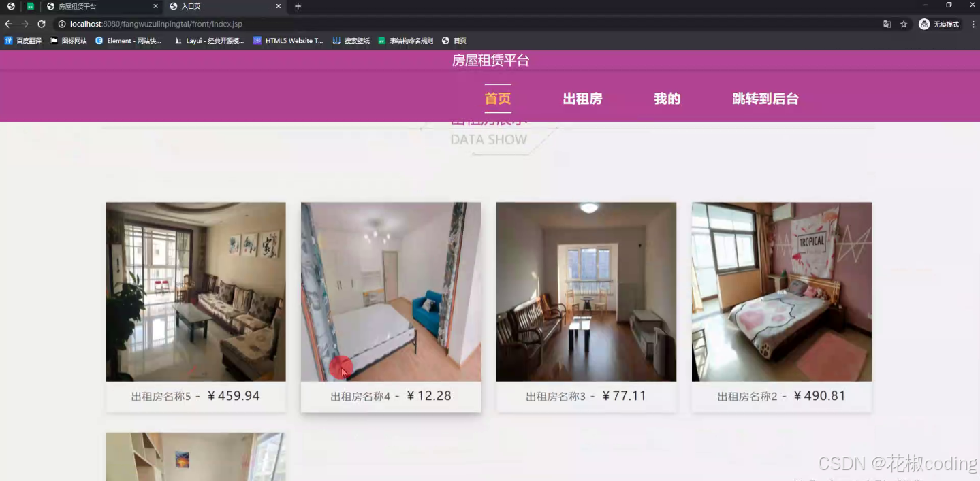Open the 搜索壁纸 bookmark
This screenshot has height=481, width=980.
point(351,41)
